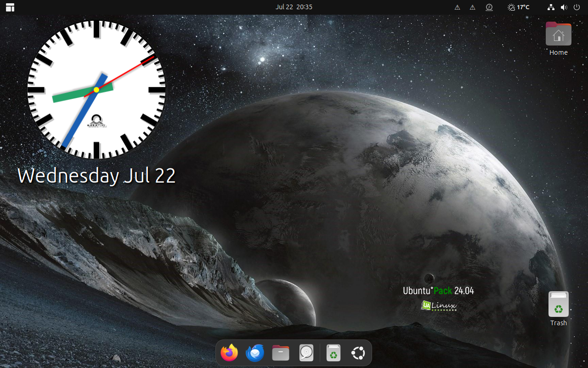Click the warning triangle nearest the round indicator
The width and height of the screenshot is (588, 368).
[472, 7]
